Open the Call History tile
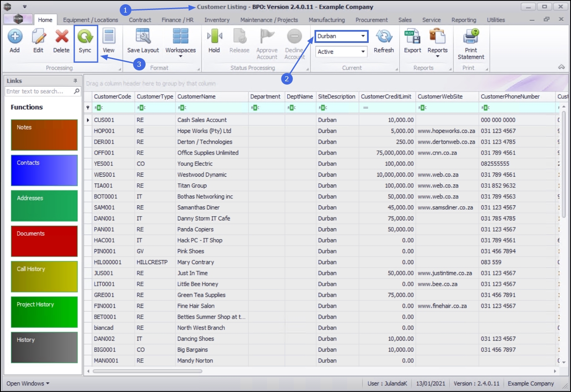 click(44, 277)
